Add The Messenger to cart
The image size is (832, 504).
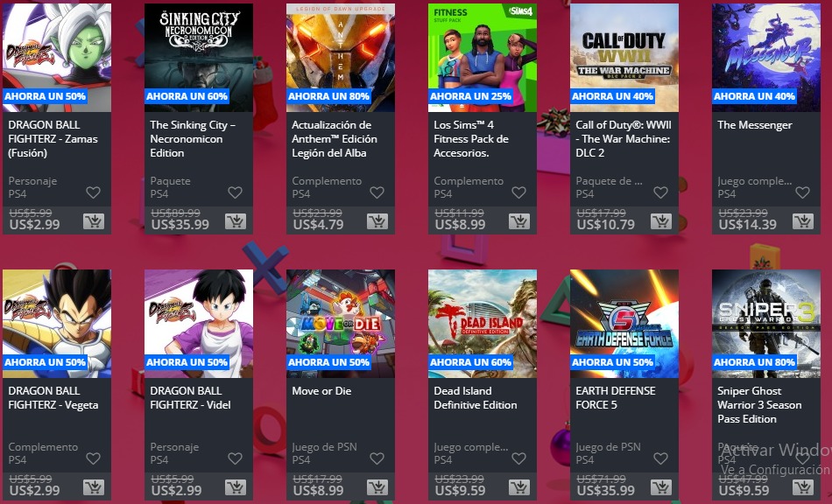(803, 221)
